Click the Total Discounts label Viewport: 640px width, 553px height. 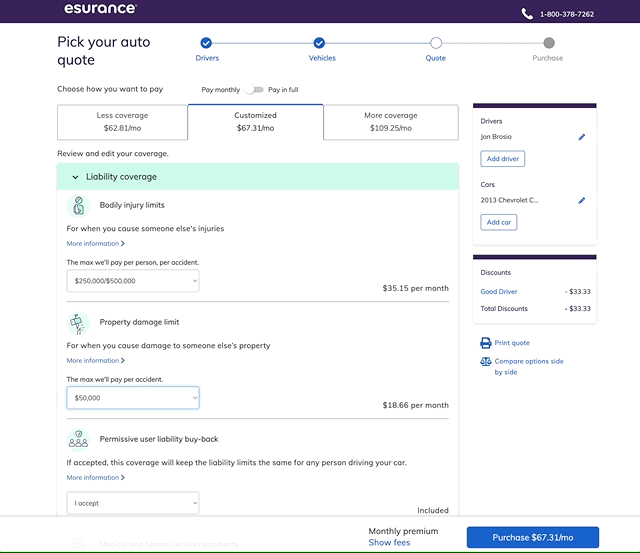tap(504, 309)
